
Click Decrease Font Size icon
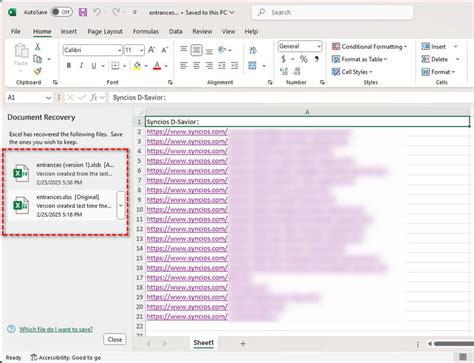point(164,50)
